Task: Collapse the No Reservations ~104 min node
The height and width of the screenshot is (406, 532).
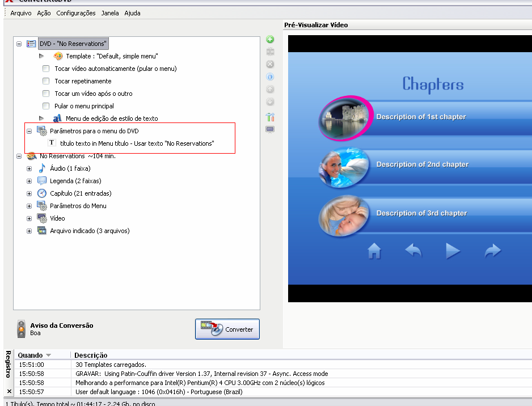Action: tap(19, 156)
